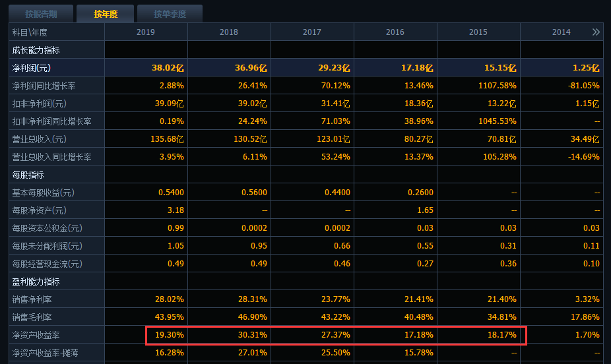This screenshot has height=364, width=611.
Task: Click the 2014 column header
Action: pos(561,32)
